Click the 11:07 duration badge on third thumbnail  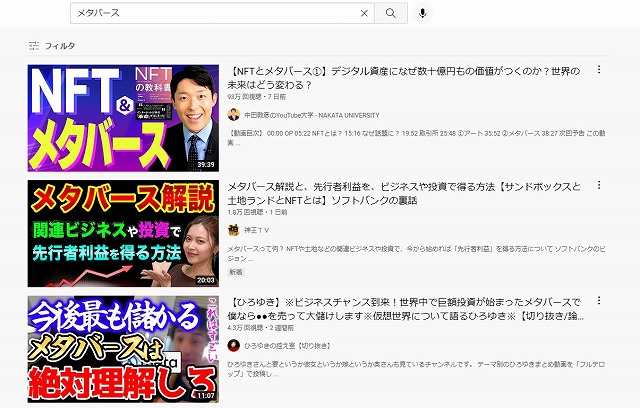coord(206,395)
